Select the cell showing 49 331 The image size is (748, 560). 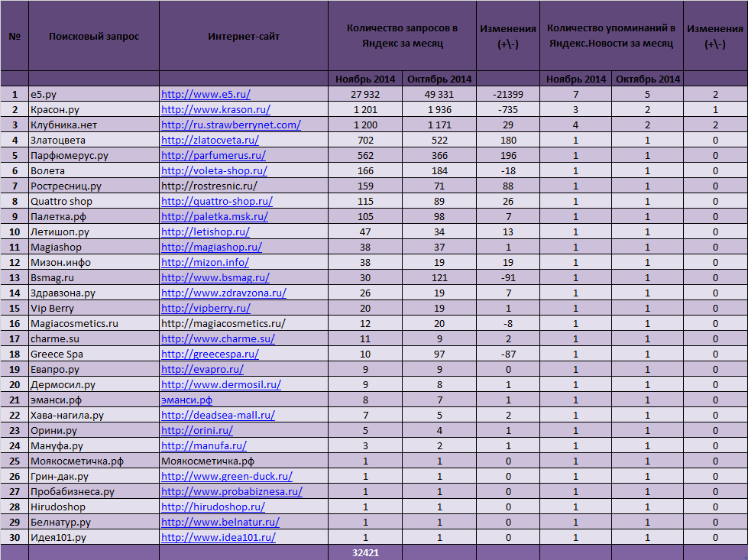pyautogui.click(x=439, y=95)
